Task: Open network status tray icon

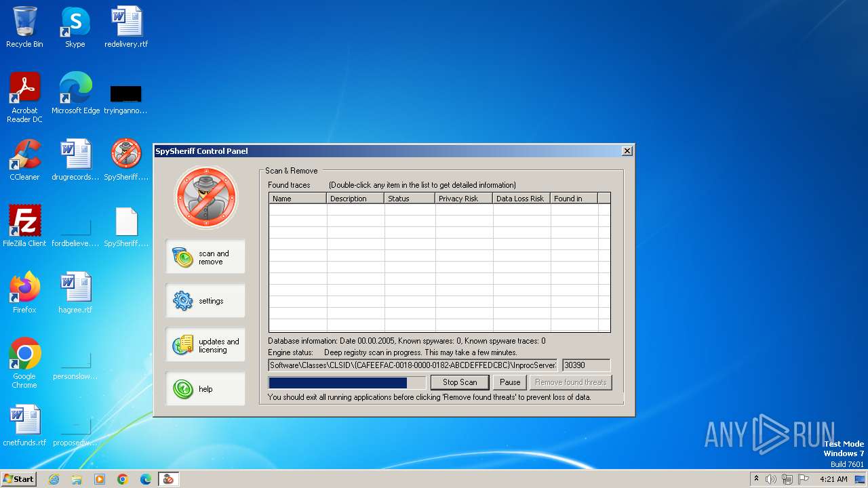Action: point(787,479)
